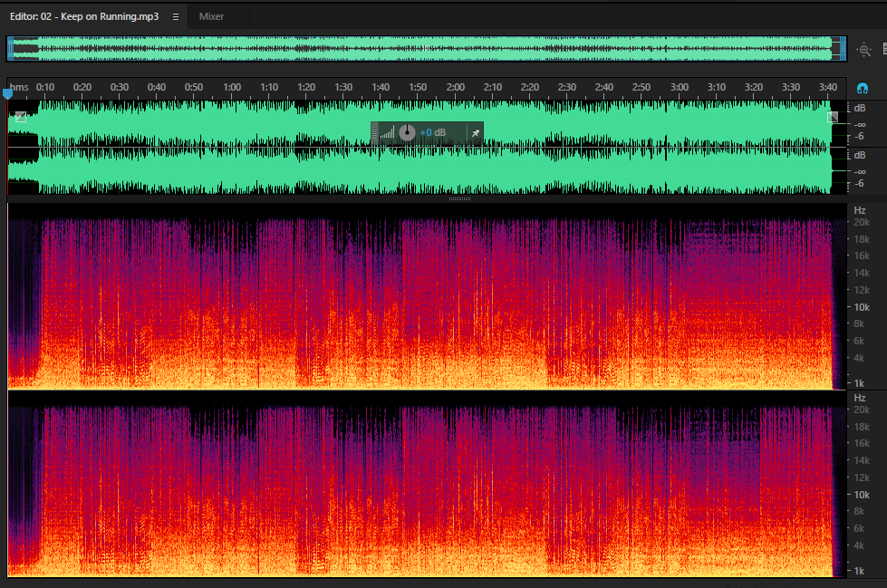The height and width of the screenshot is (588, 887).
Task: Click inside the lower channel spectrogram display
Action: tap(427, 485)
